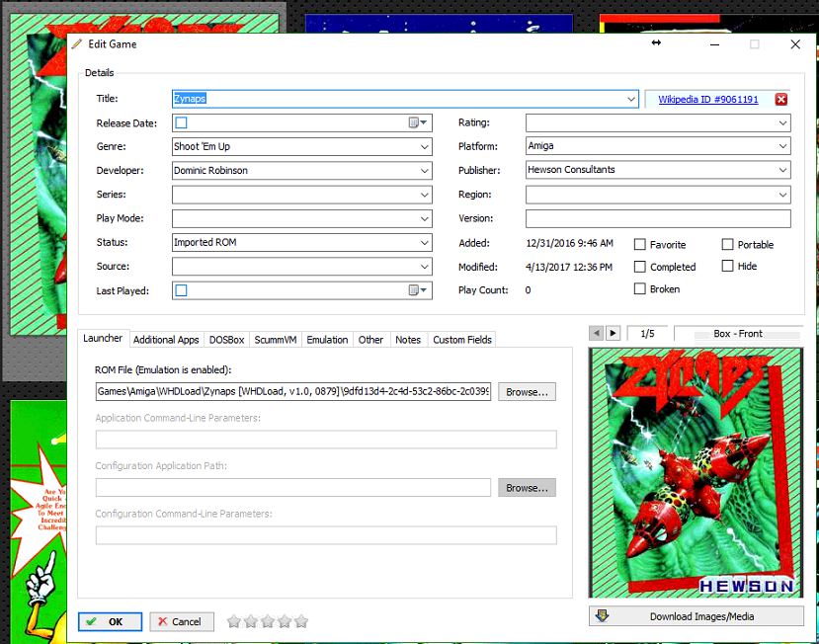Open the Wikipedia ID #9061191 link
The width and height of the screenshot is (819, 644).
click(x=707, y=99)
